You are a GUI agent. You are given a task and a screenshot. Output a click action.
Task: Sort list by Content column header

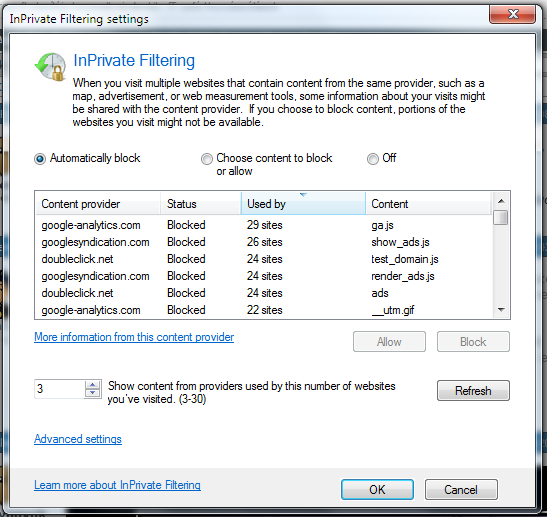click(x=428, y=204)
